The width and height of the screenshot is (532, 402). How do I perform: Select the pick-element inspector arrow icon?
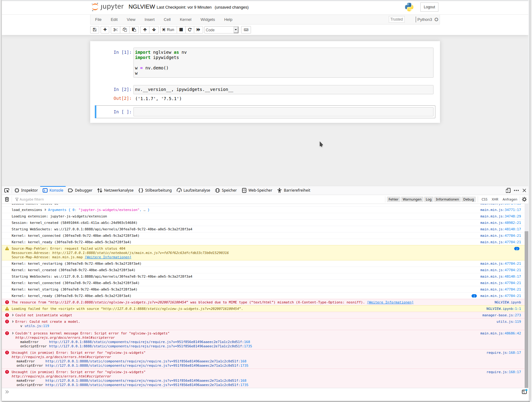click(x=6, y=190)
